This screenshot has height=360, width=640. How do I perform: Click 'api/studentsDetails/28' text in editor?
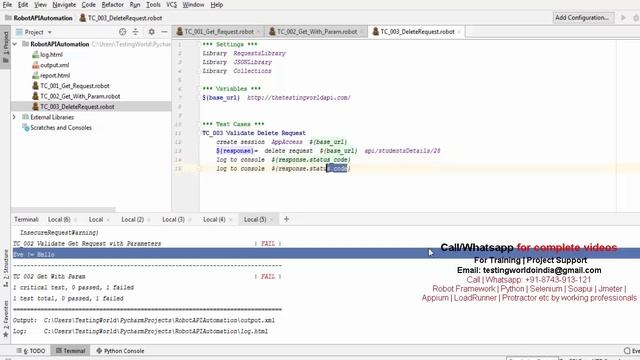(x=402, y=151)
